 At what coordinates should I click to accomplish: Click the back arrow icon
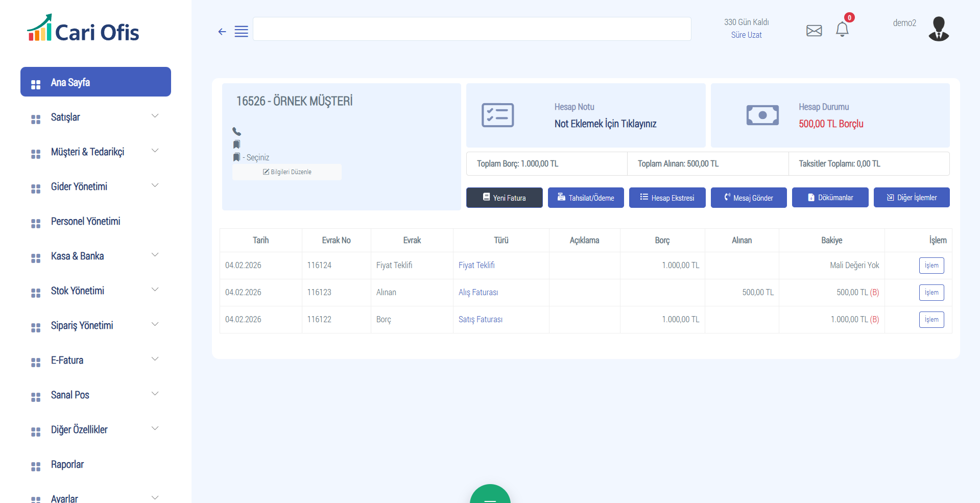click(222, 32)
